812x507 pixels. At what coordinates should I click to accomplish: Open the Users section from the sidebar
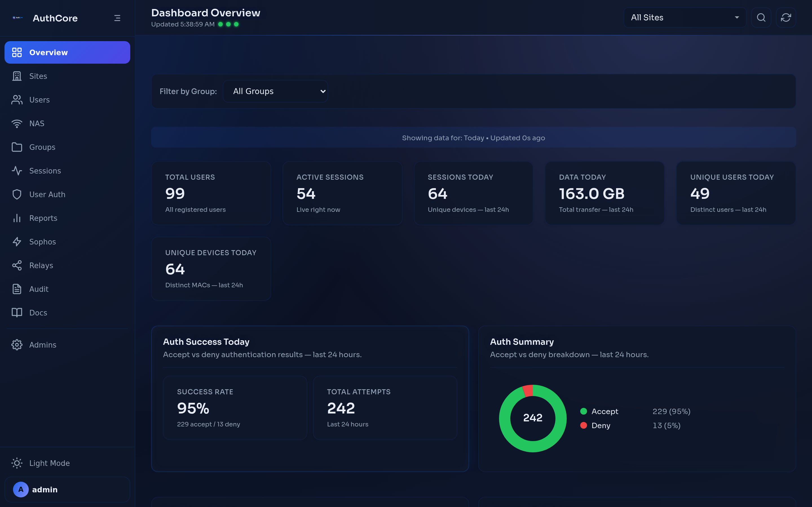pos(39,100)
